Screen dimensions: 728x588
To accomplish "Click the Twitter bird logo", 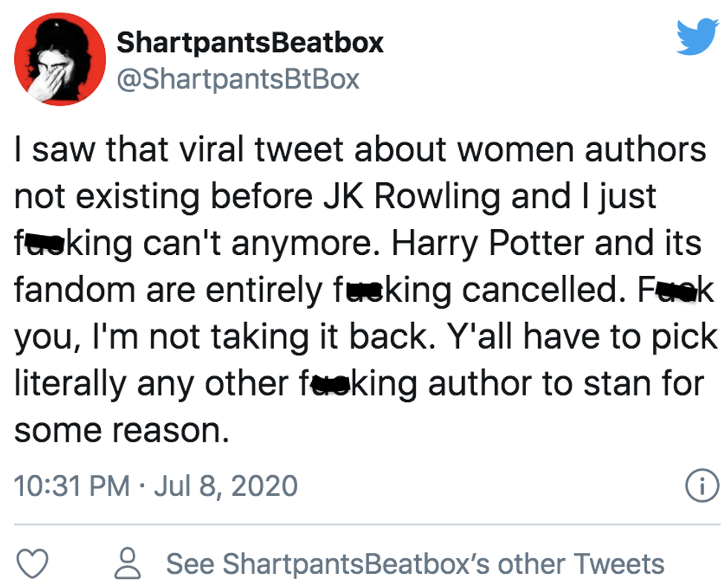I will click(x=698, y=36).
